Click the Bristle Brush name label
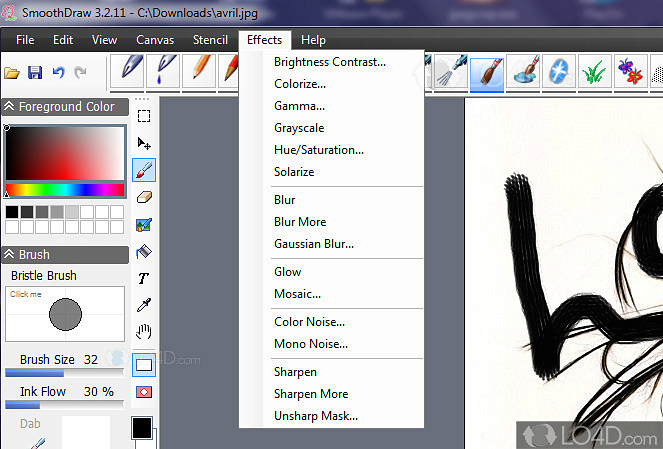This screenshot has height=449, width=663. coord(44,276)
